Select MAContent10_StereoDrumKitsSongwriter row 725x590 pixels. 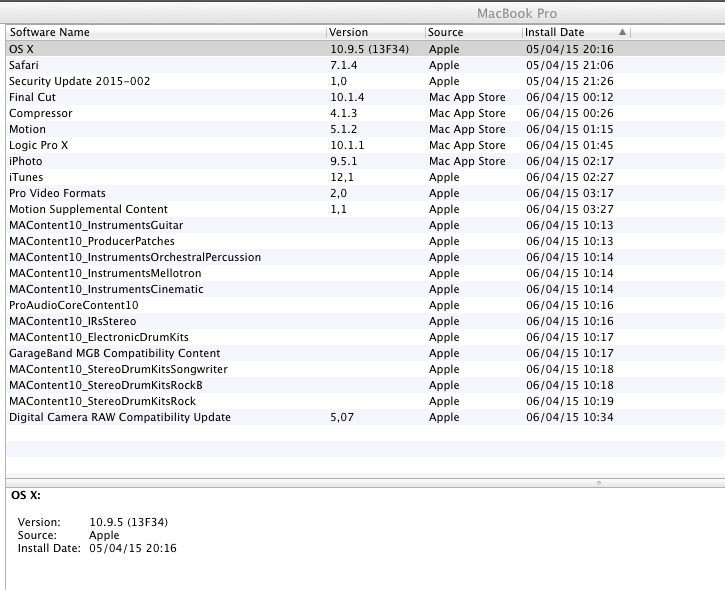coord(366,369)
